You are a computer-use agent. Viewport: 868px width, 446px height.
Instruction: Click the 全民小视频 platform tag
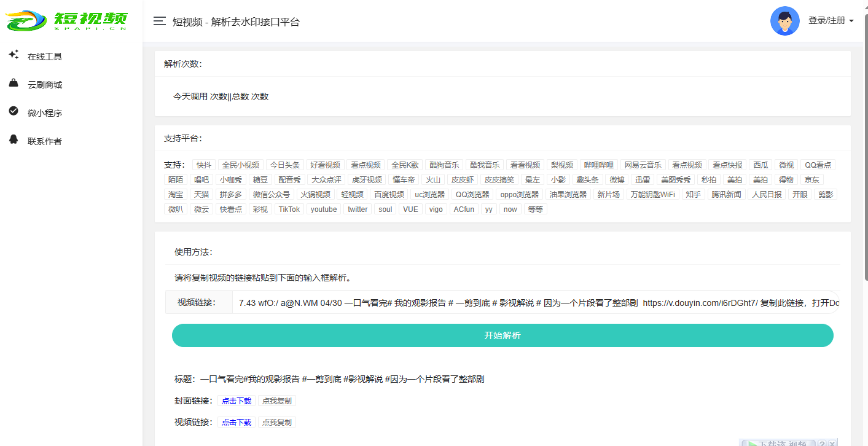pos(241,165)
